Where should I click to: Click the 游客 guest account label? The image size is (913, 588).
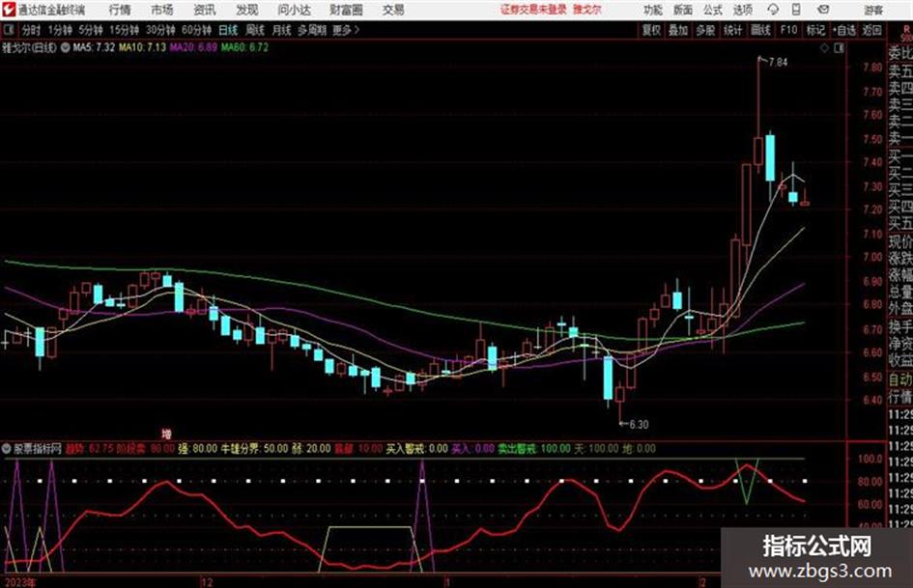(x=873, y=10)
